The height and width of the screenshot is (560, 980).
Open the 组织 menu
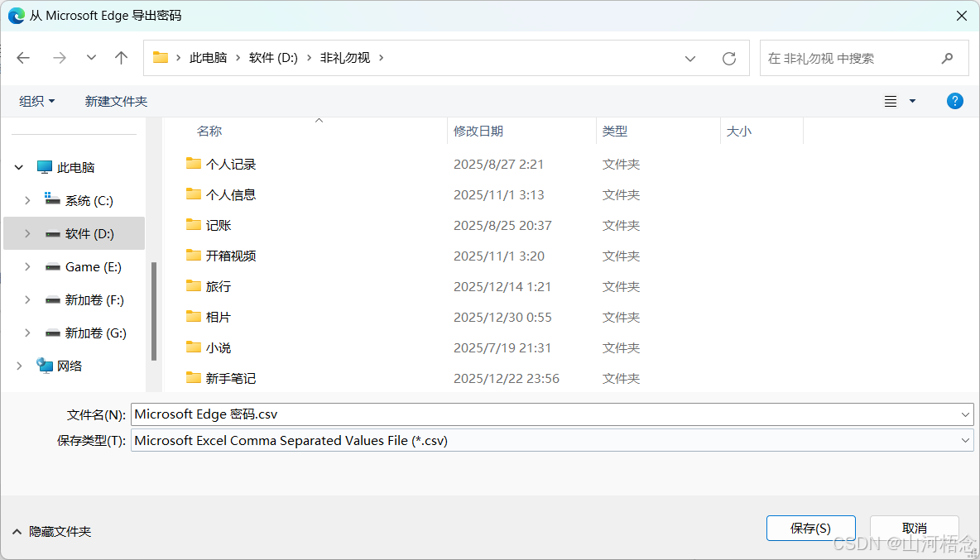pyautogui.click(x=37, y=101)
